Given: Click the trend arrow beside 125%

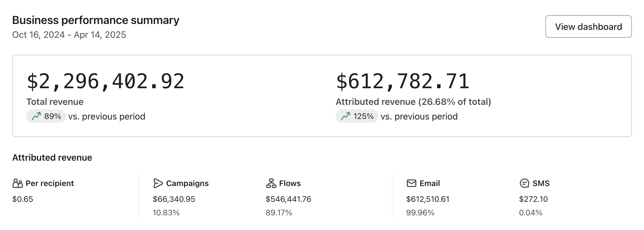Looking at the screenshot, I should click(346, 116).
